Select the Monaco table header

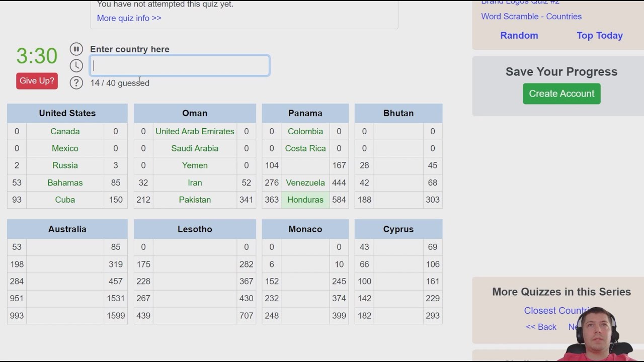tap(305, 229)
